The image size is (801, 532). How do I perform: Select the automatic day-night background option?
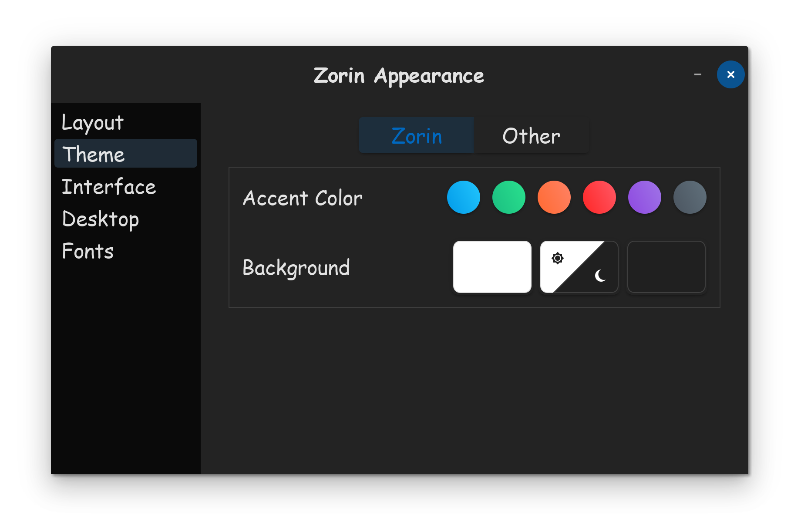[x=579, y=267]
